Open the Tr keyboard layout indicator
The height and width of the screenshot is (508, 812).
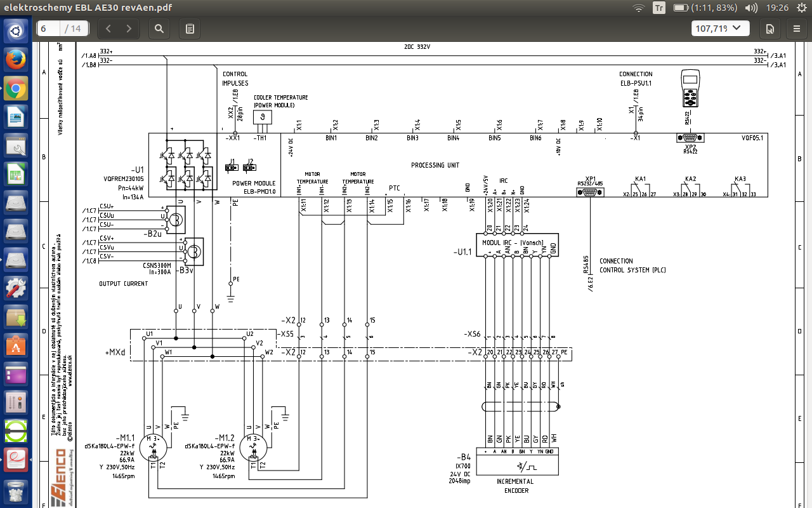pyautogui.click(x=659, y=8)
